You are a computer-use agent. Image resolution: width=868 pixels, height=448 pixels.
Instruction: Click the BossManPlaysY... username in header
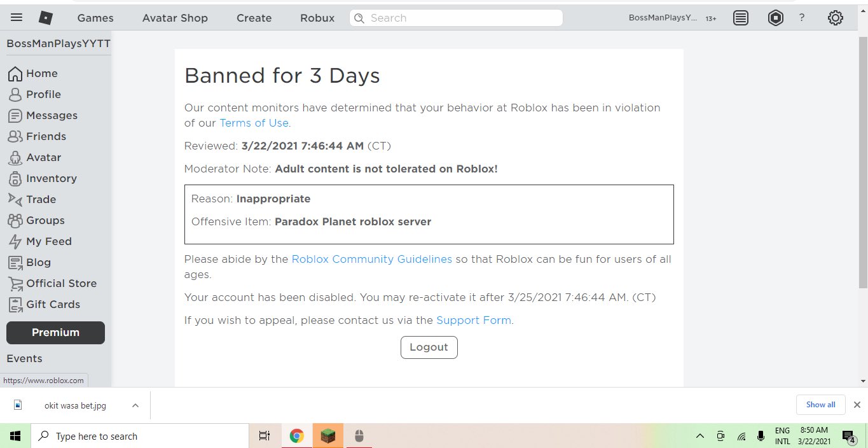click(663, 18)
